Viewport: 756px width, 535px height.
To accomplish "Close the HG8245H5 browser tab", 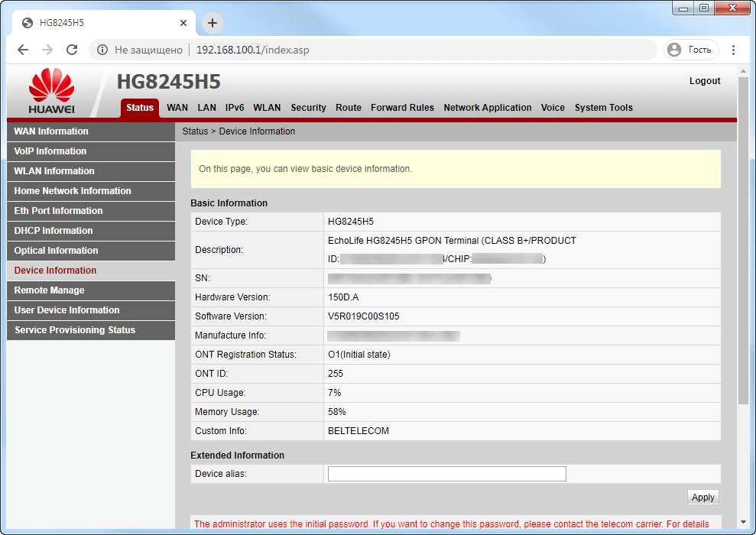I will (x=183, y=23).
